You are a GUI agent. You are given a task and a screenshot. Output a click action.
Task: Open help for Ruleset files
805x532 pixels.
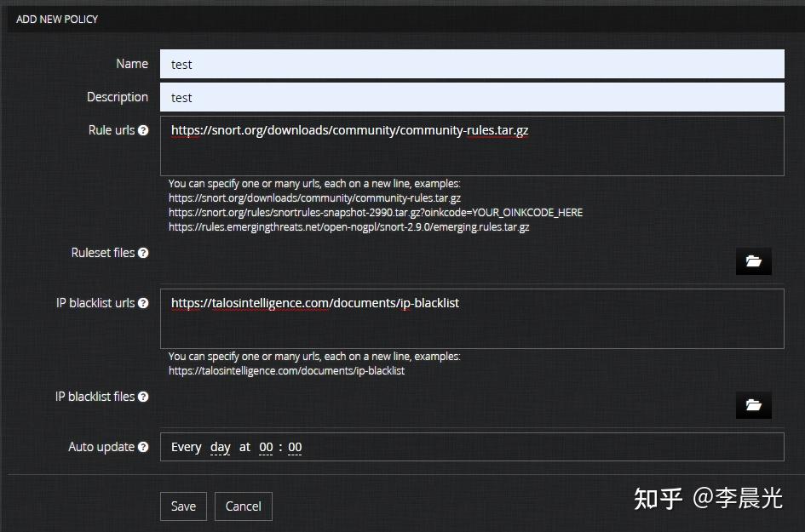click(143, 253)
